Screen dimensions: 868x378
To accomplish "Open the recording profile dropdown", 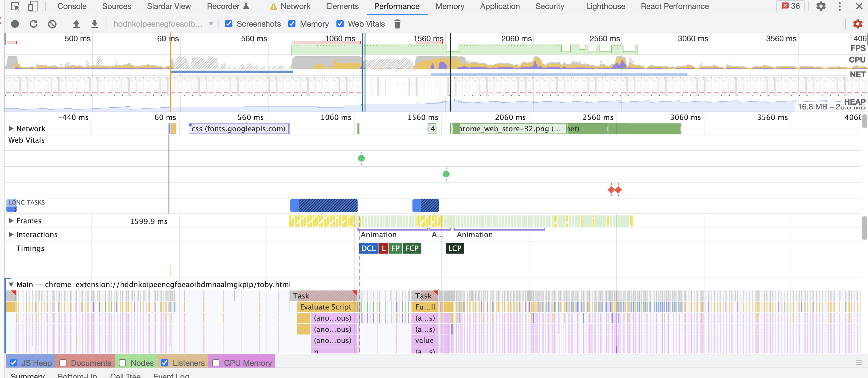I will tap(163, 24).
